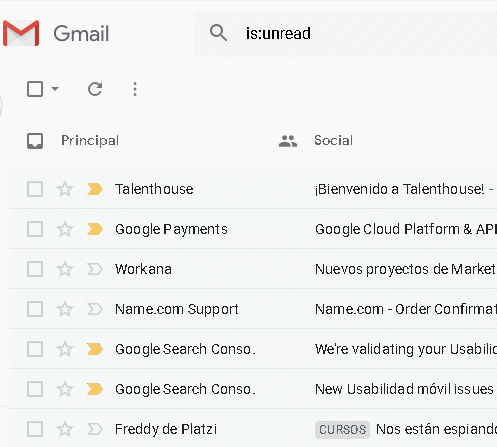Select the Google Payments email checkbox

35,229
